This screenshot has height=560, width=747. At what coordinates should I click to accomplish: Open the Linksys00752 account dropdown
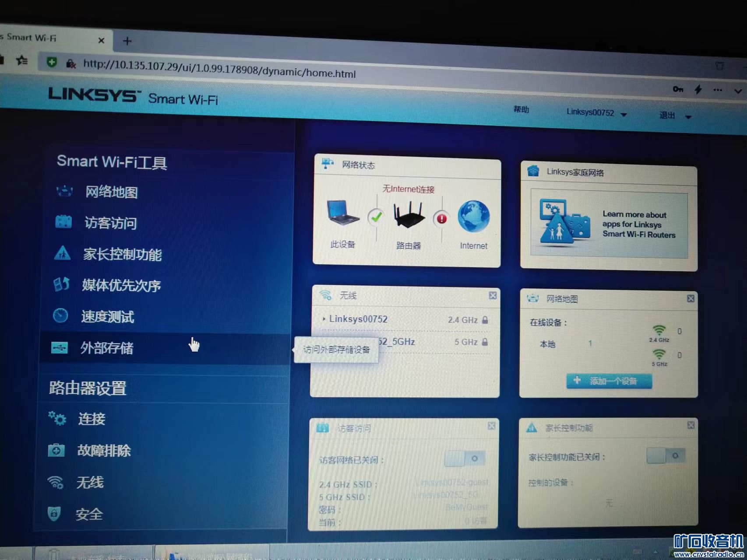click(x=597, y=113)
